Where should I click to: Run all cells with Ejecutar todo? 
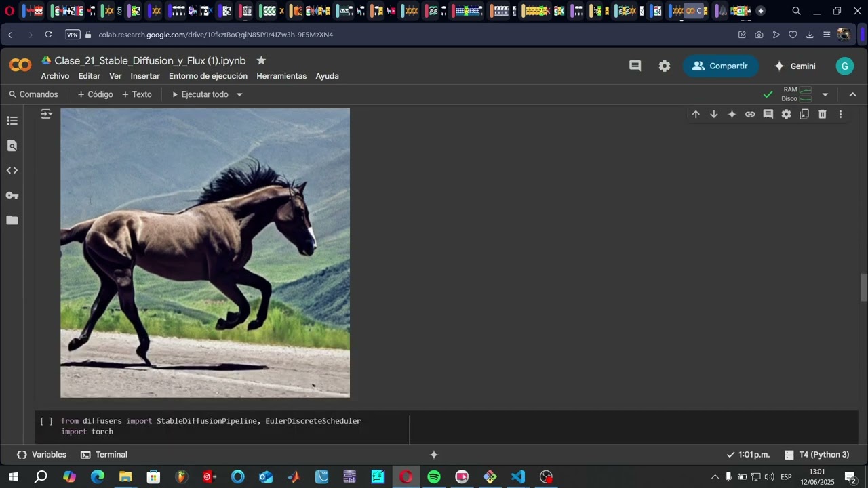(200, 95)
